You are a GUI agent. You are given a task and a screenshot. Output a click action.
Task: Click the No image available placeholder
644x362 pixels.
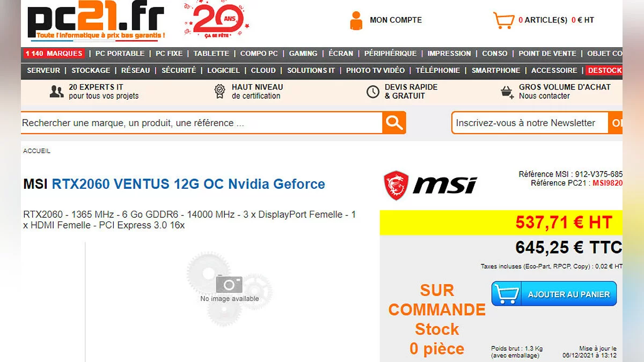pyautogui.click(x=230, y=289)
